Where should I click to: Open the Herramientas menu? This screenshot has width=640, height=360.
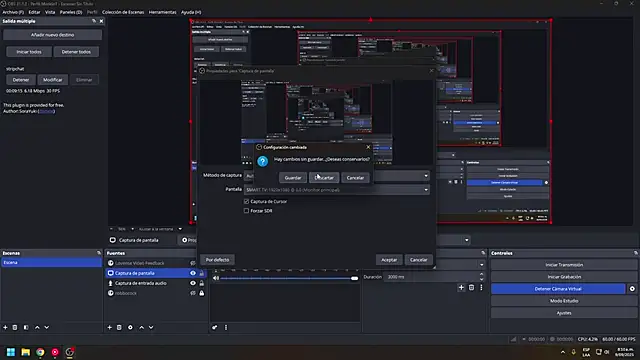tap(162, 12)
